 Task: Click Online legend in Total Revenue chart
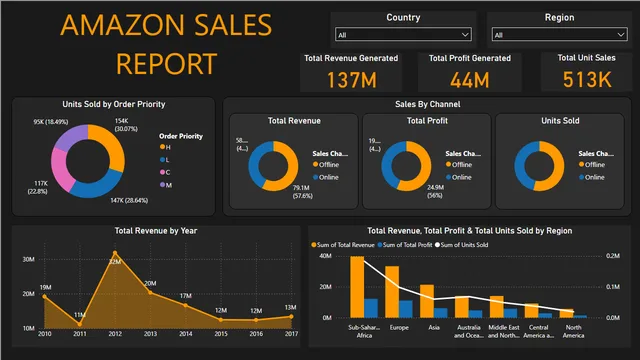click(326, 177)
